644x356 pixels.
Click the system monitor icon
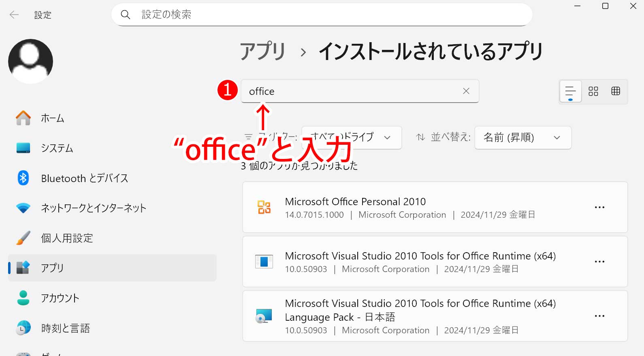23,148
